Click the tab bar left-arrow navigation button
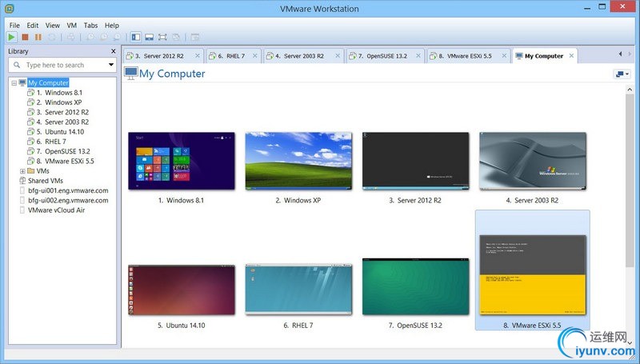Image resolution: width=640 pixels, height=364 pixels. pos(621,54)
